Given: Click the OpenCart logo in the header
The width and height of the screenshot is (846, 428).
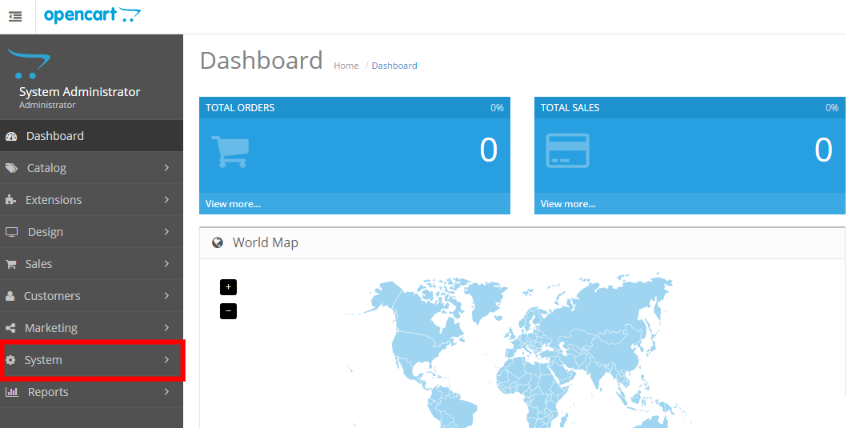Looking at the screenshot, I should [x=92, y=15].
